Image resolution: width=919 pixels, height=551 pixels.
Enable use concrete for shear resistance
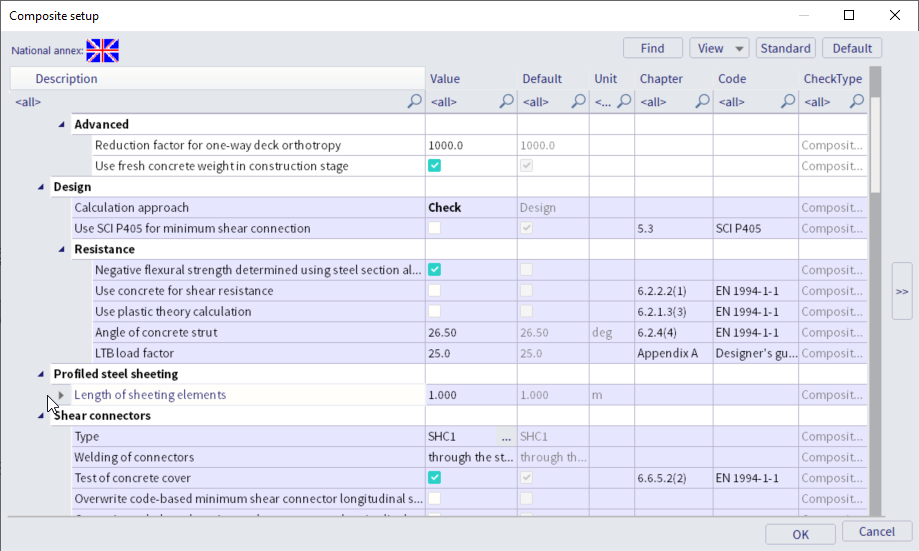pyautogui.click(x=435, y=291)
